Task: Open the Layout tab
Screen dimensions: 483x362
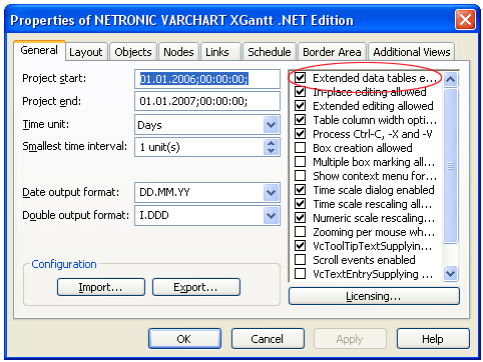Action: point(86,52)
